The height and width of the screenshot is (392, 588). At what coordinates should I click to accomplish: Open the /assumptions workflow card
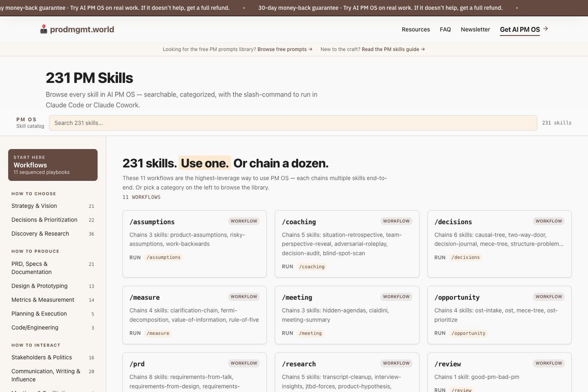pos(195,244)
